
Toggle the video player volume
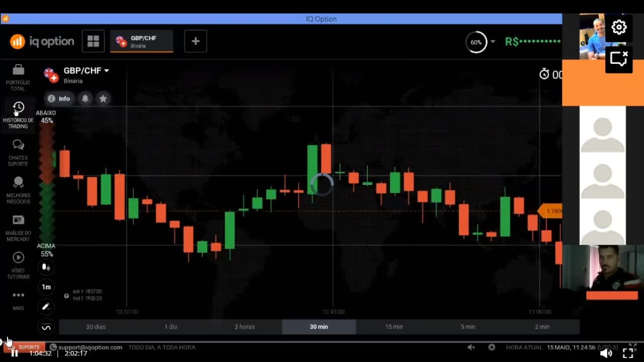click(606, 353)
